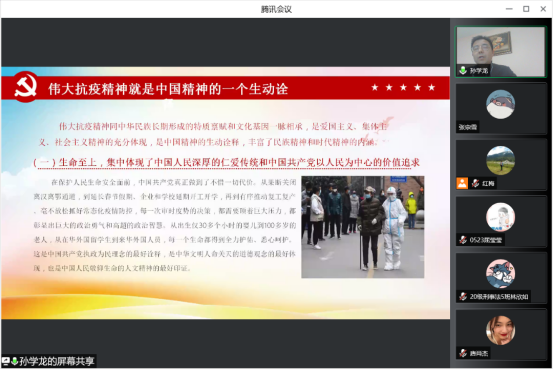Click the screen-share icon in the bottom-left label

pyautogui.click(x=6, y=361)
